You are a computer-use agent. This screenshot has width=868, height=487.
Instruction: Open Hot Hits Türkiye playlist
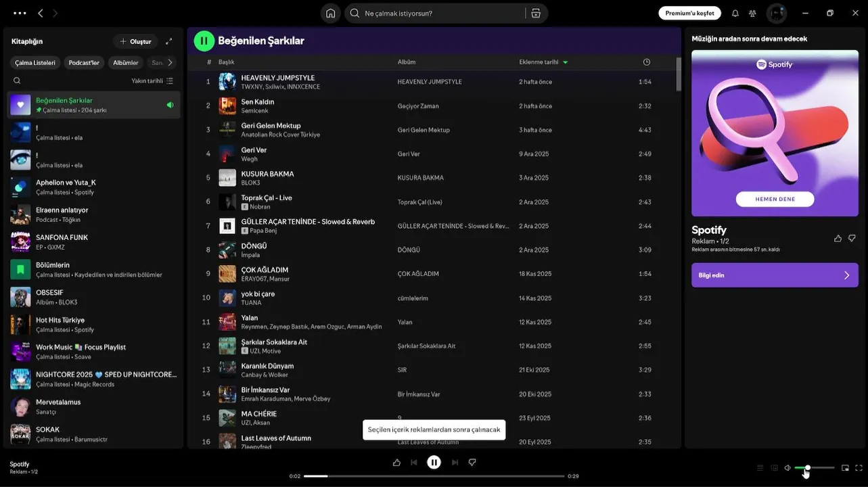(94, 325)
